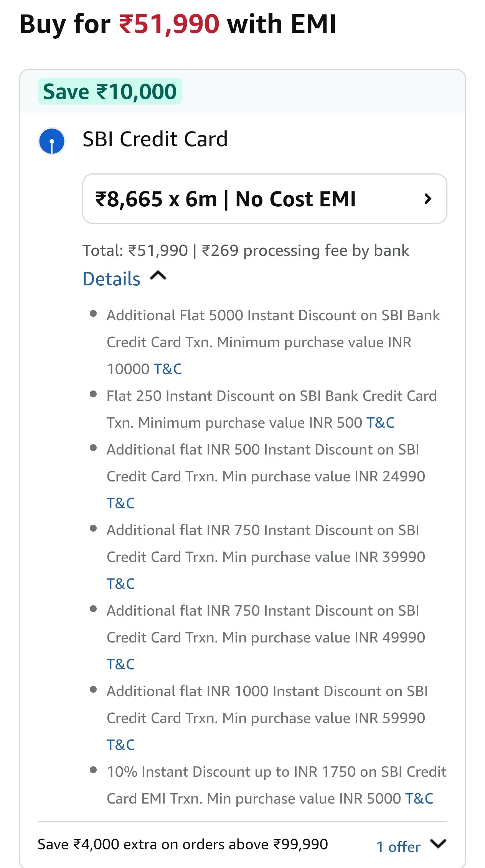Screen dimensions: 485x868
Task: Click the "with EMI" heading text
Action: tap(282, 24)
